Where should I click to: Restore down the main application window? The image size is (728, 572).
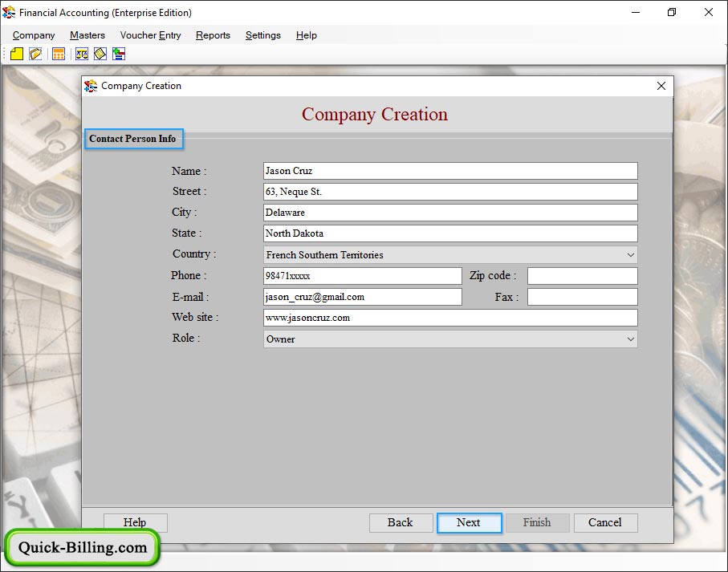click(672, 13)
